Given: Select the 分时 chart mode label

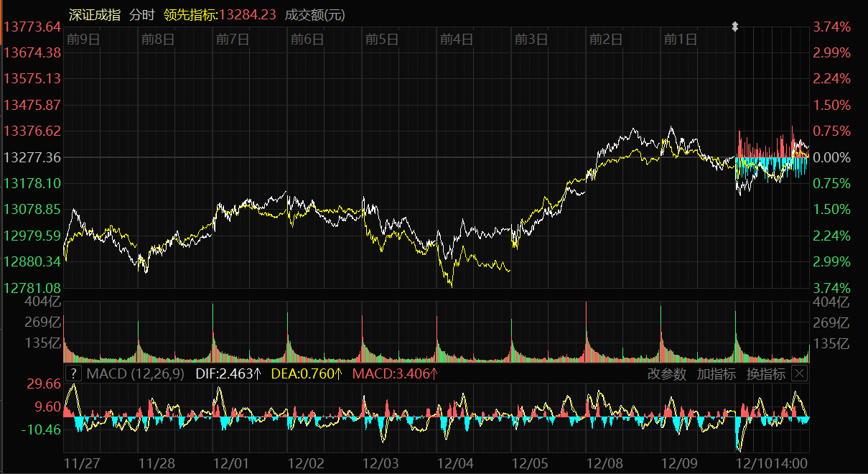Looking at the screenshot, I should pos(141,15).
